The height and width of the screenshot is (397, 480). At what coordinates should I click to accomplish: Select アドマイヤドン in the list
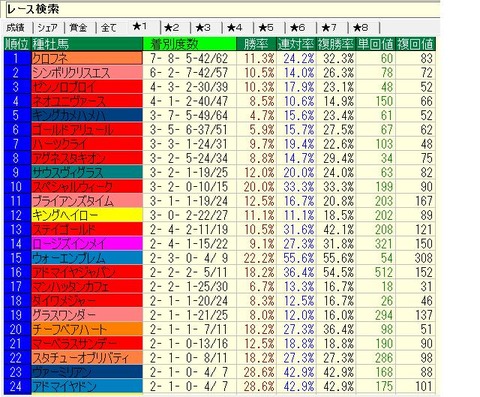pyautogui.click(x=87, y=386)
